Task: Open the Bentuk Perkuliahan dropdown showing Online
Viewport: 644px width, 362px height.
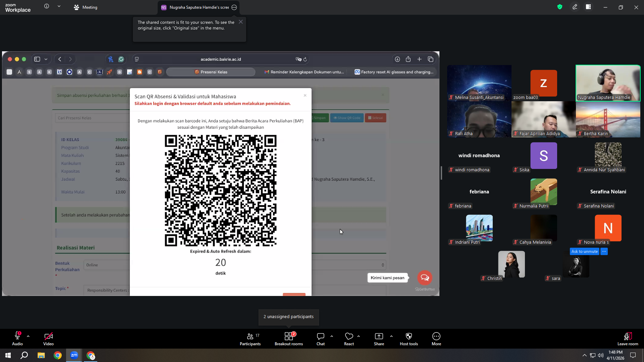Action: (x=235, y=265)
